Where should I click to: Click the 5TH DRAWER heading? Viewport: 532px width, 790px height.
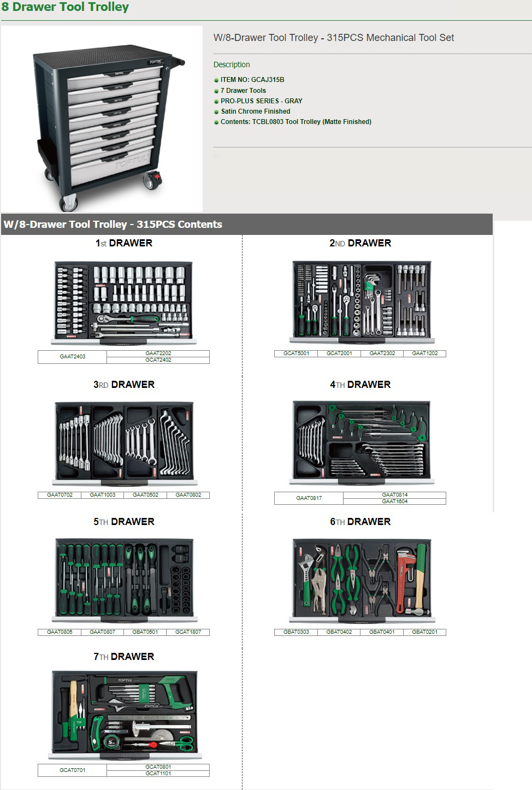123,522
